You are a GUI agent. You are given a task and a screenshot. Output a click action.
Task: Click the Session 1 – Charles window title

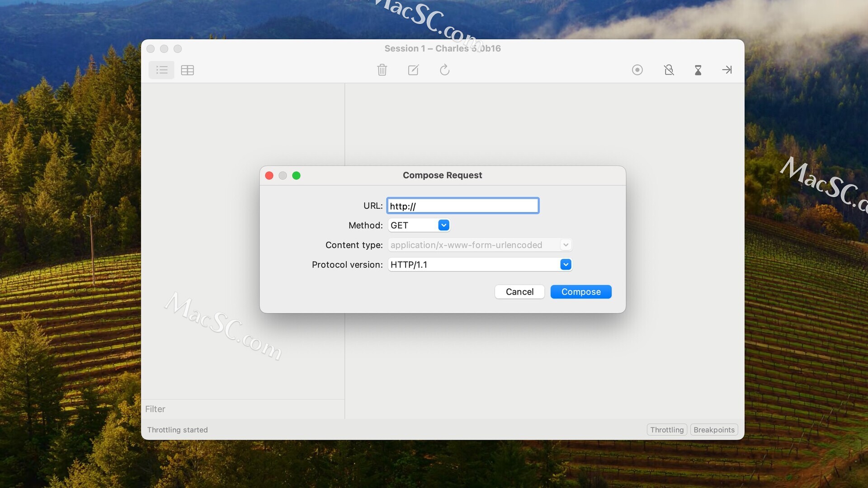coord(443,48)
